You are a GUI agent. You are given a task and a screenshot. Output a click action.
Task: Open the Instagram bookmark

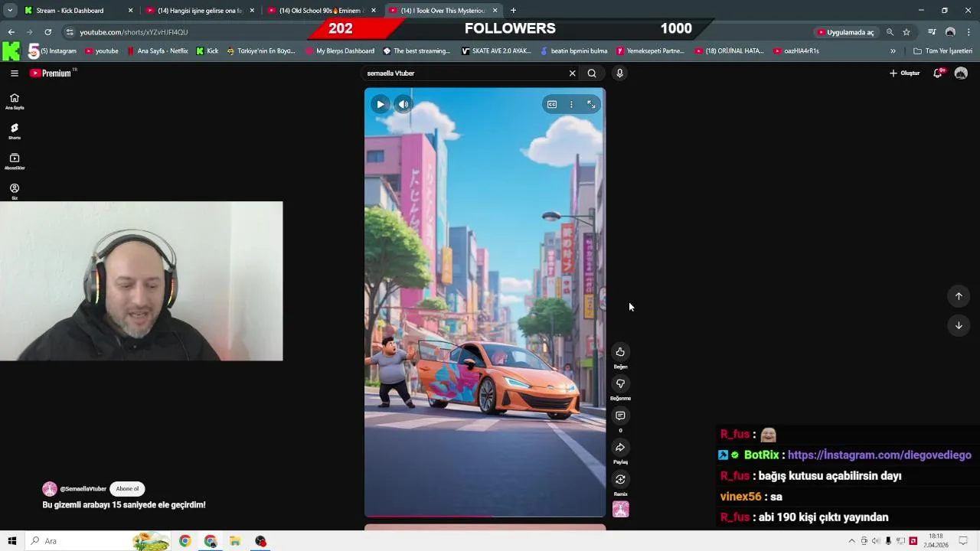coord(58,51)
